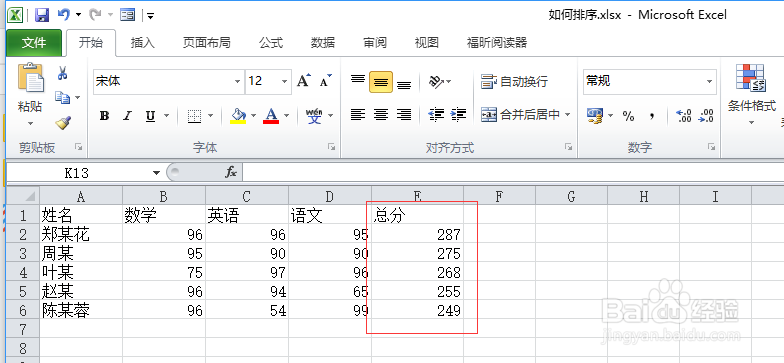Switch to the 数据 tab

coord(323,43)
